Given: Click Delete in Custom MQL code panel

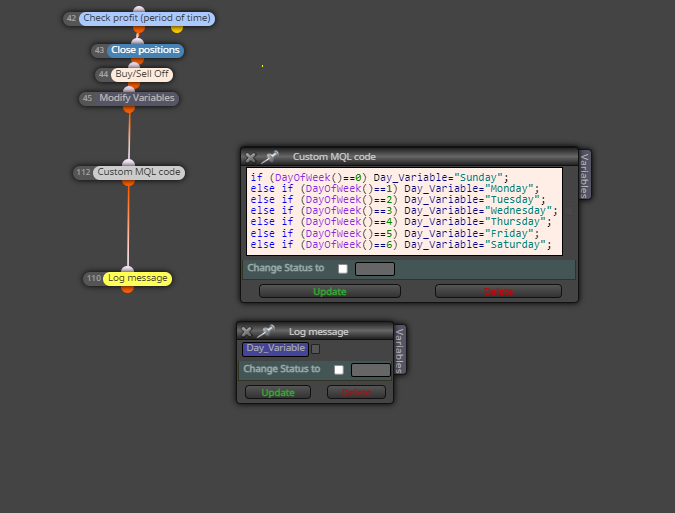Looking at the screenshot, I should (x=499, y=291).
